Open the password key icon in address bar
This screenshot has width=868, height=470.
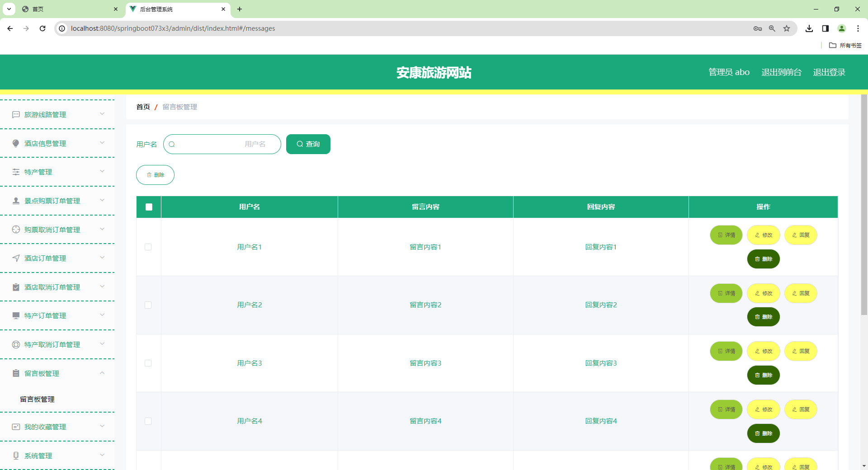758,28
